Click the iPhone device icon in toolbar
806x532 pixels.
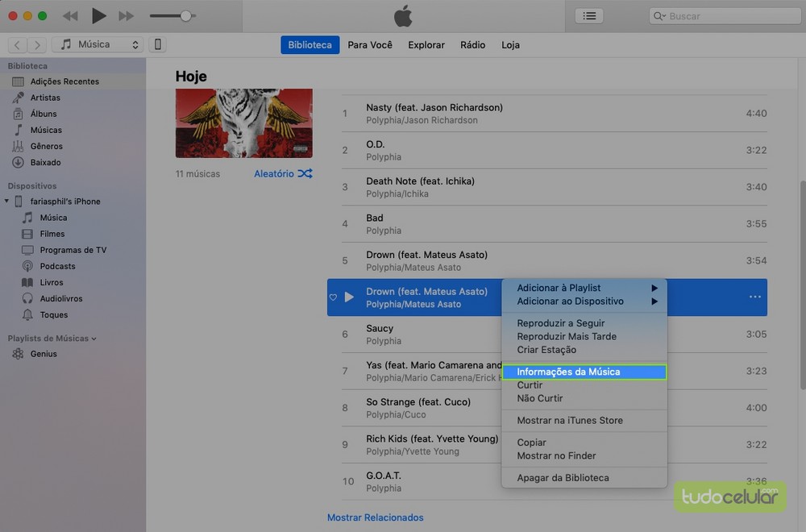157,45
